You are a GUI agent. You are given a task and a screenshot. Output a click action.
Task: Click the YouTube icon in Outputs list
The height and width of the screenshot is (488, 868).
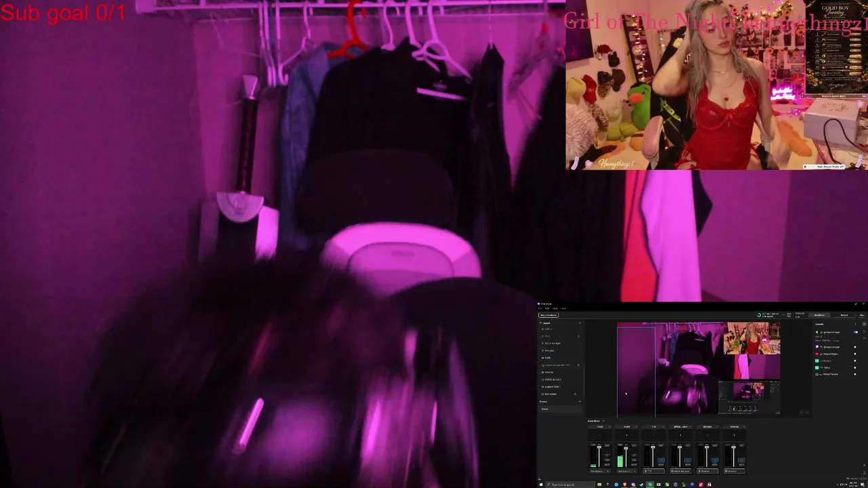click(816, 354)
